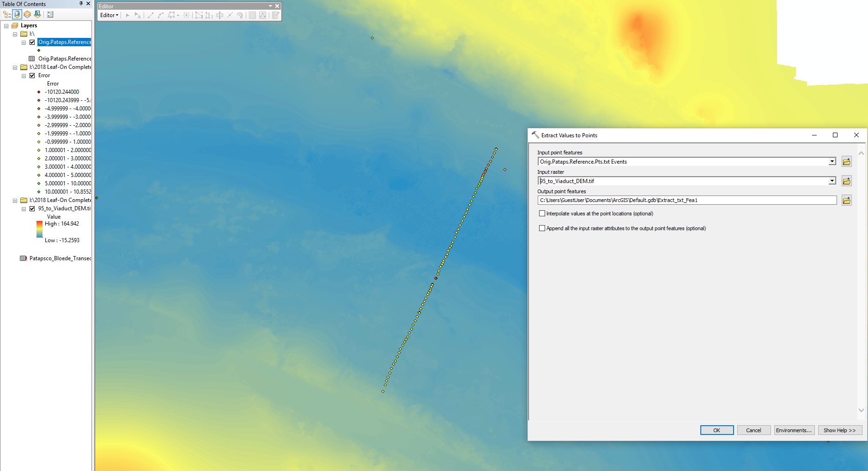868x471 pixels.
Task: Open the Input point features dropdown
Action: (x=832, y=161)
